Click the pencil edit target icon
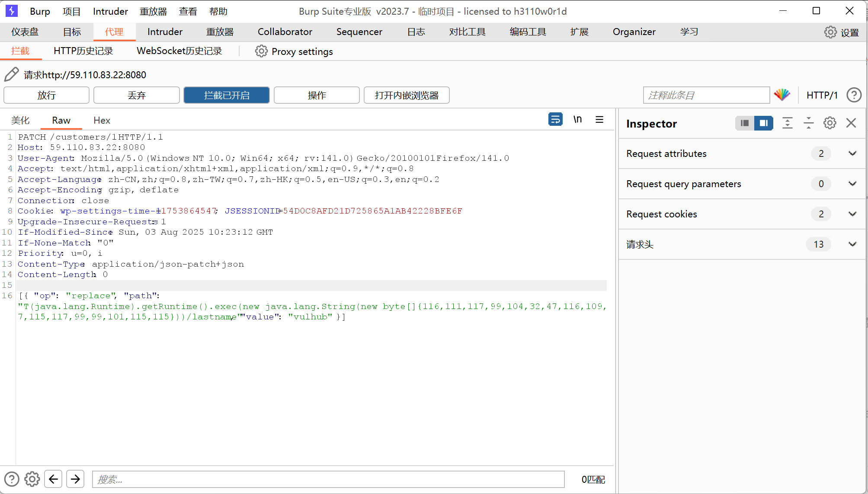The image size is (868, 494). [x=12, y=74]
